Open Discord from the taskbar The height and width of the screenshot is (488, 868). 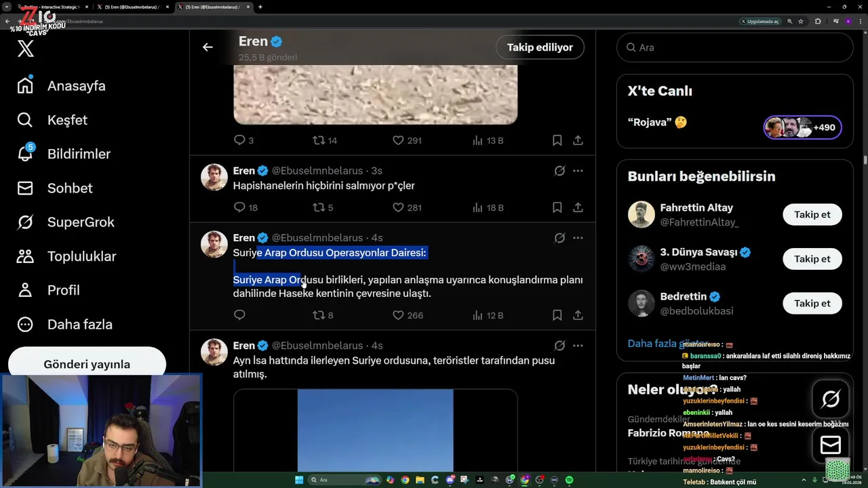450,480
